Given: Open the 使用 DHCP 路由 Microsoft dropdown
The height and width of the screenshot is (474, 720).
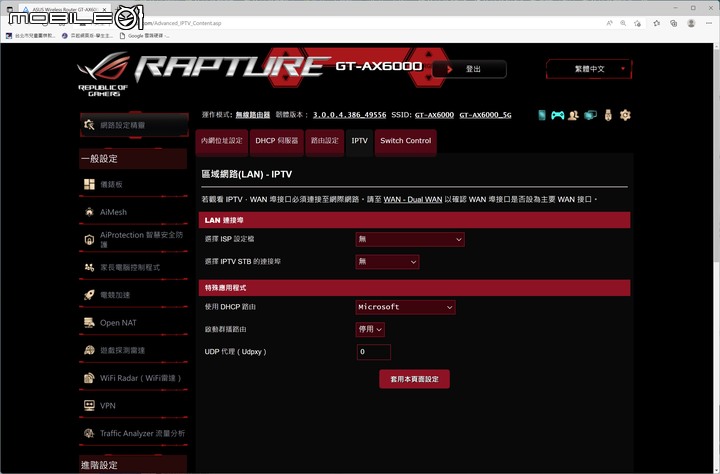Looking at the screenshot, I should [x=405, y=307].
